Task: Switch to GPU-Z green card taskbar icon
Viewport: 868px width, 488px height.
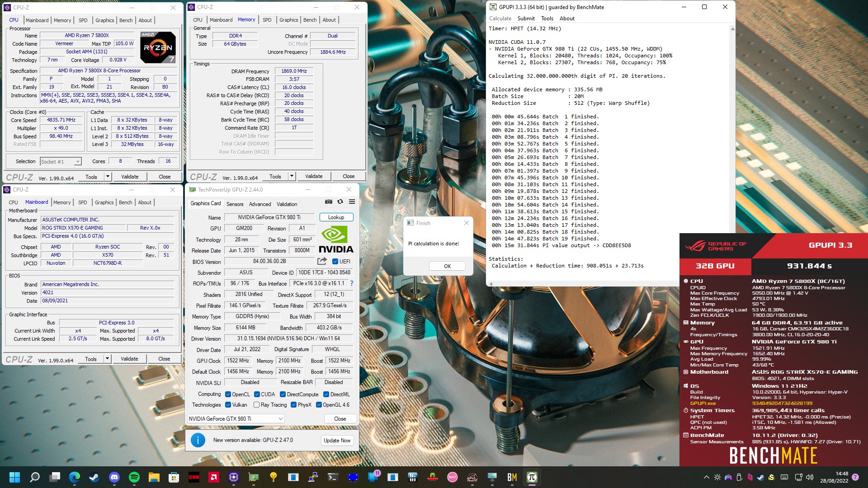Action: tap(254, 477)
